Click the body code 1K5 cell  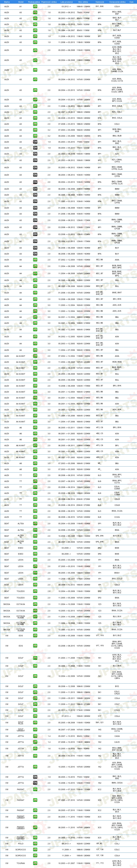point(100,729)
